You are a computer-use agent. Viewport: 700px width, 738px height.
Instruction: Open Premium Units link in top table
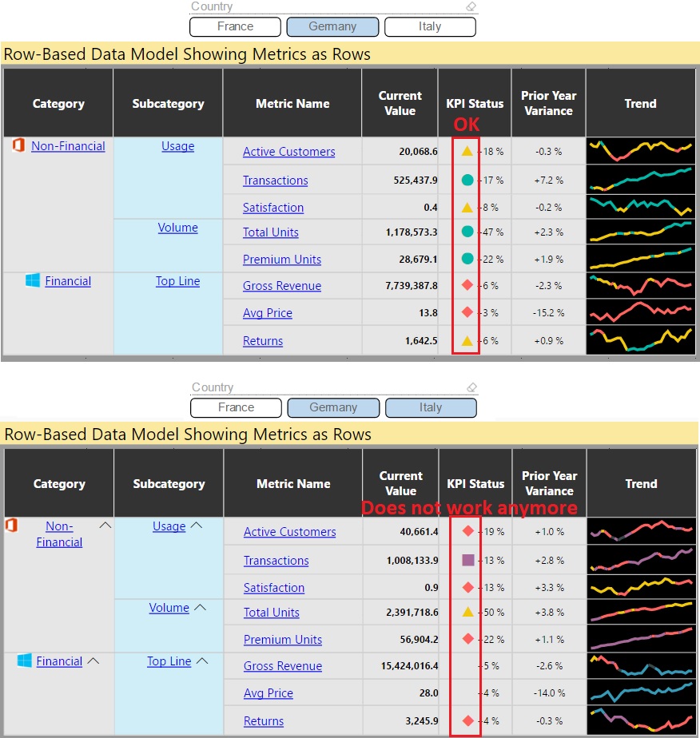click(x=282, y=260)
